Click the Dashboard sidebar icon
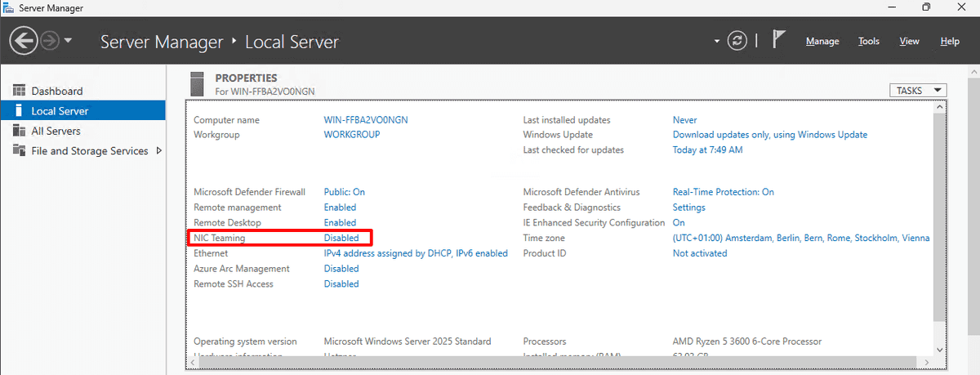 (x=17, y=91)
